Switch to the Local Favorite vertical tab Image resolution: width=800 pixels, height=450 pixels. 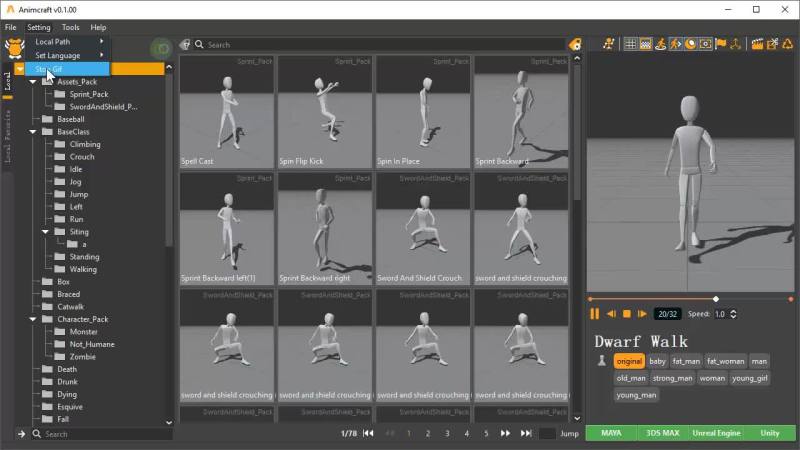7,136
